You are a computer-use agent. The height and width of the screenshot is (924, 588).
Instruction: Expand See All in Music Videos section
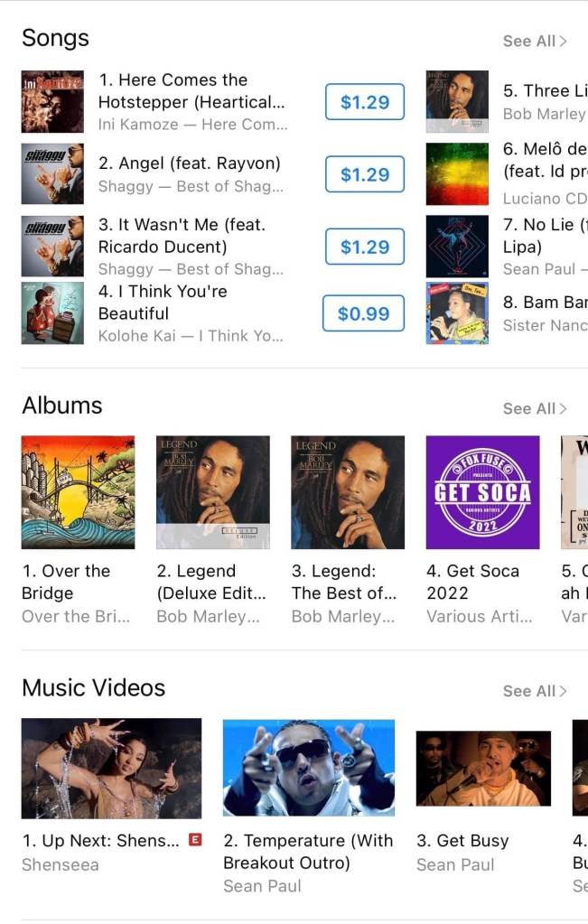pyautogui.click(x=535, y=691)
